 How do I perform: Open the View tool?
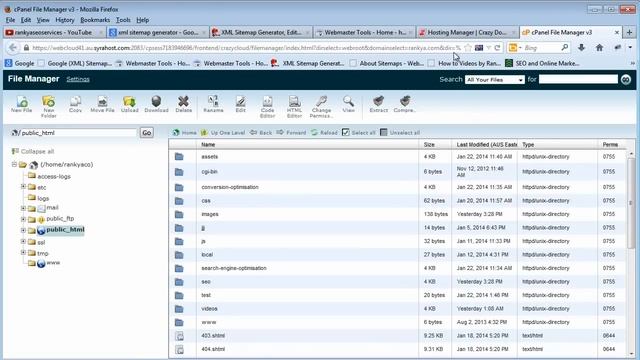(348, 104)
